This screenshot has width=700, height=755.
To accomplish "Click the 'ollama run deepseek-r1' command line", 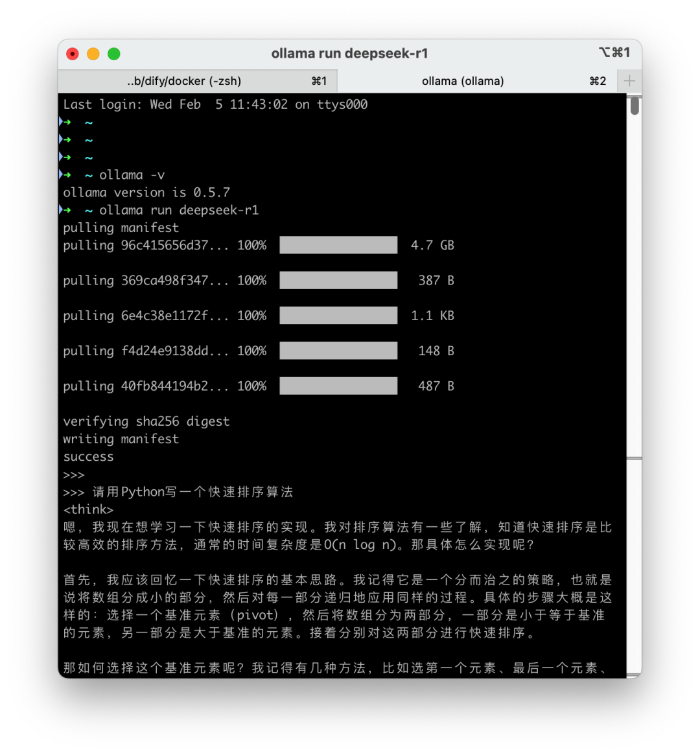I will tap(179, 211).
